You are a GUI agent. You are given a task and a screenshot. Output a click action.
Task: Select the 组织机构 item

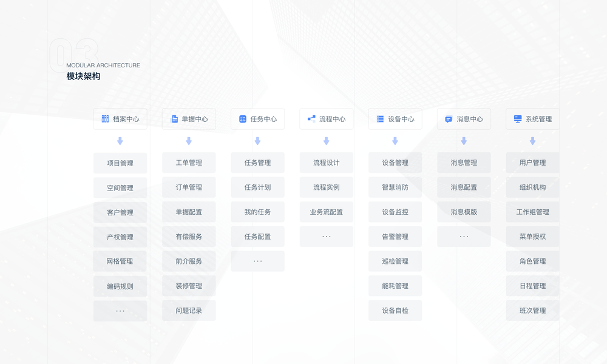click(533, 187)
